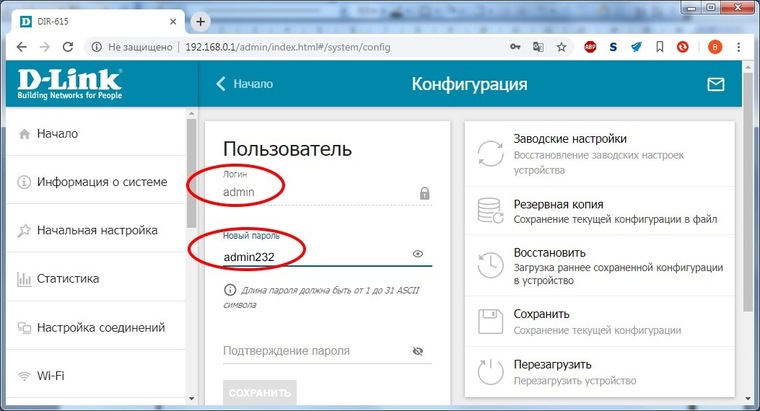Open a new browser tab
This screenshot has width=760, height=411.
pos(201,21)
